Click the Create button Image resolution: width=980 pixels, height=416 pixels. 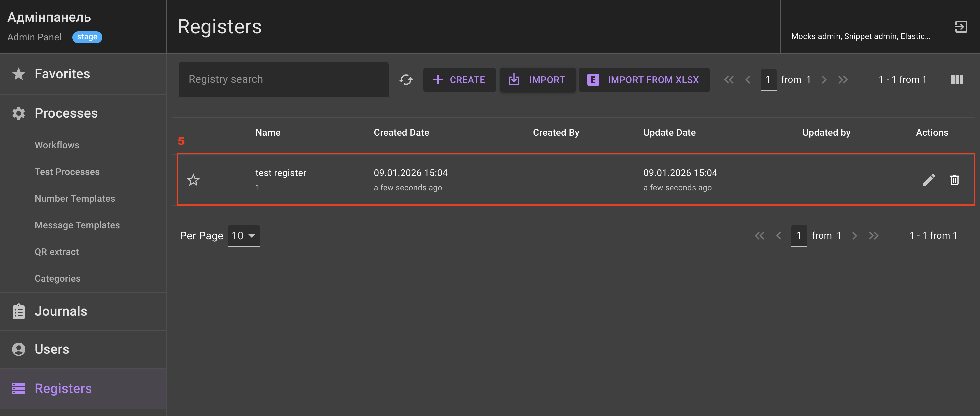point(459,80)
